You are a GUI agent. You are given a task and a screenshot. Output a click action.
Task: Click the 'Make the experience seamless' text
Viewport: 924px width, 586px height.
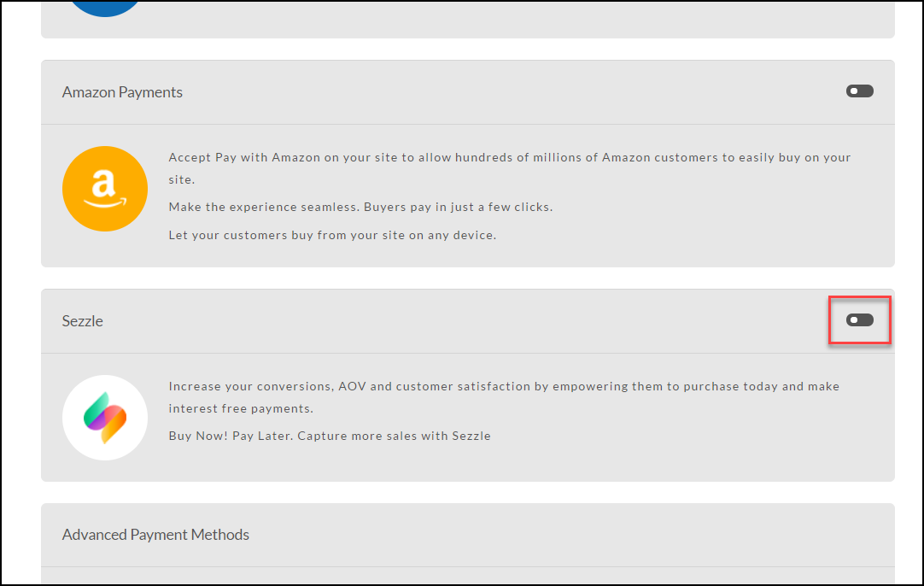click(x=360, y=207)
